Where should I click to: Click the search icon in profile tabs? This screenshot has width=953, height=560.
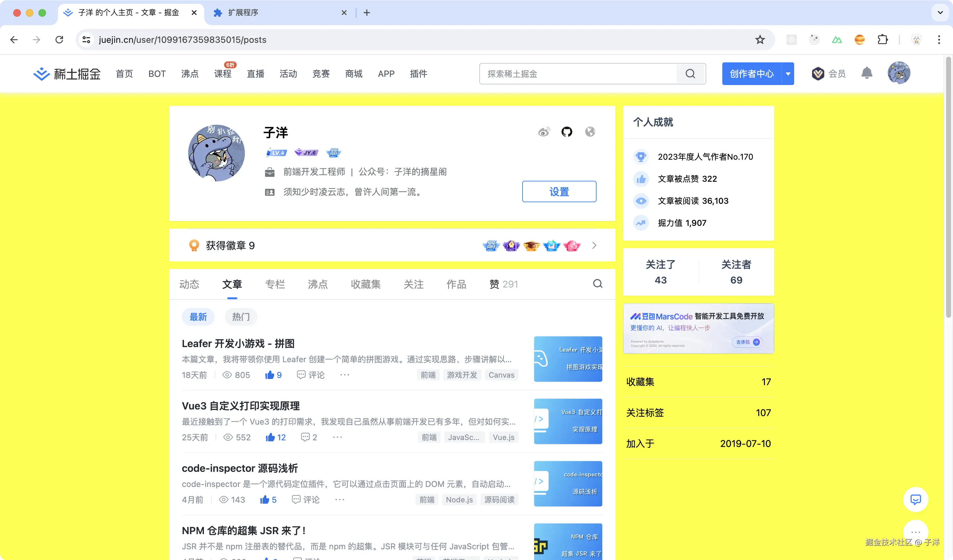pyautogui.click(x=598, y=284)
